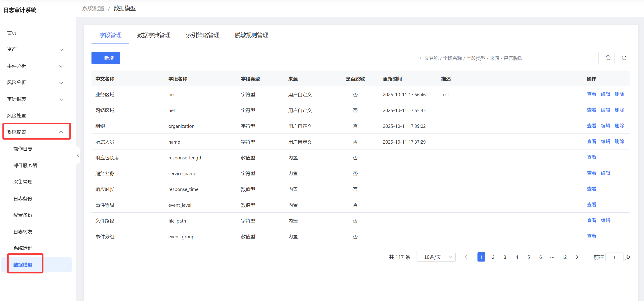View details of the response_length field
Screen dimensions: 644x301
[x=591, y=157]
